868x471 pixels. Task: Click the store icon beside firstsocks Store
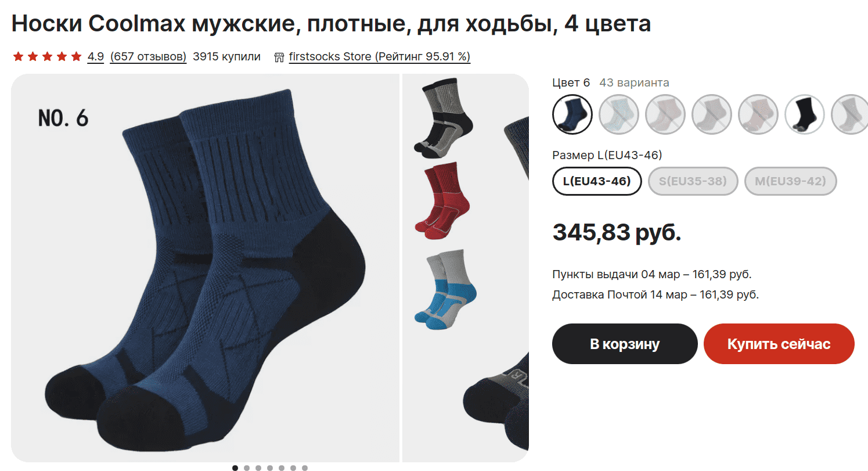(x=279, y=57)
